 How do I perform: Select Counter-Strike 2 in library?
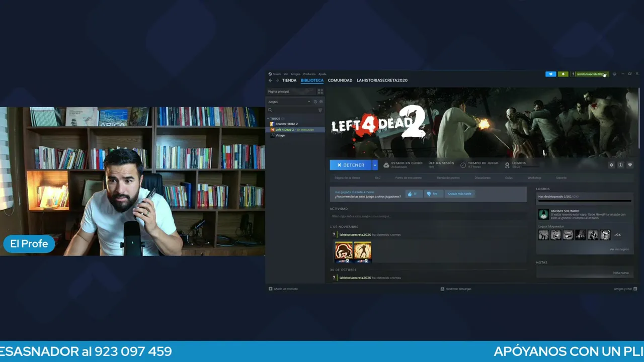click(286, 124)
